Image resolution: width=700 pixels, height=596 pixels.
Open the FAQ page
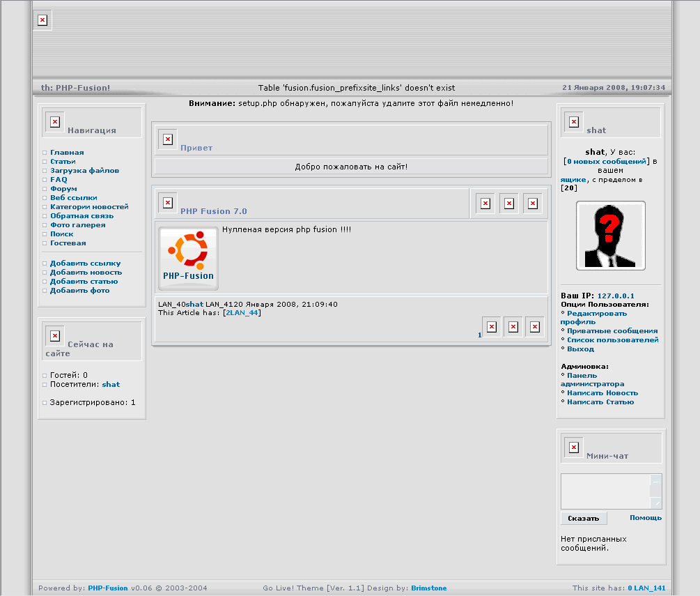(x=59, y=180)
